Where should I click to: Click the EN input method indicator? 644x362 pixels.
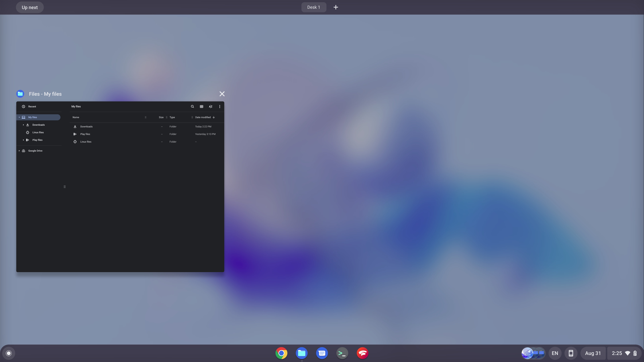[x=555, y=353]
